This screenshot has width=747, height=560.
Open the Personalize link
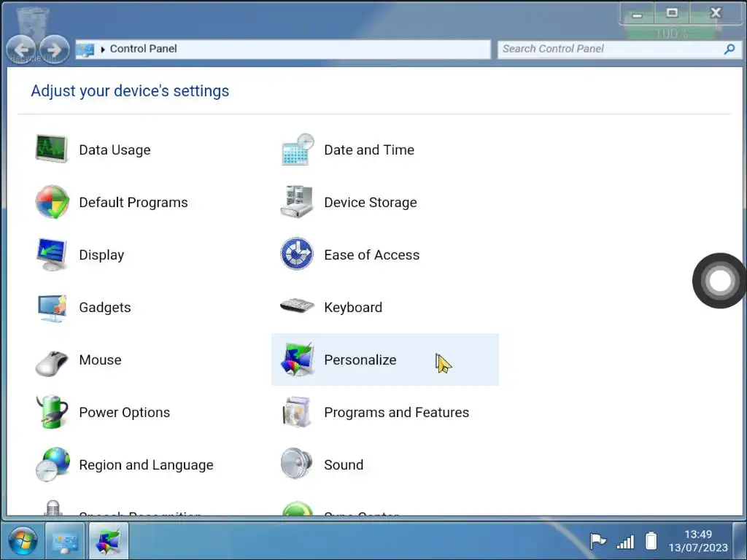[x=360, y=359]
